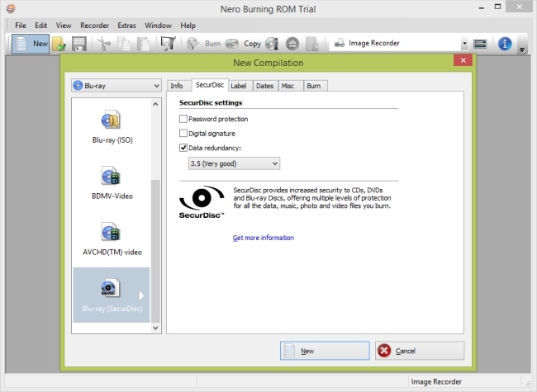
Task: Click the Cut scissors icon
Action: point(104,44)
